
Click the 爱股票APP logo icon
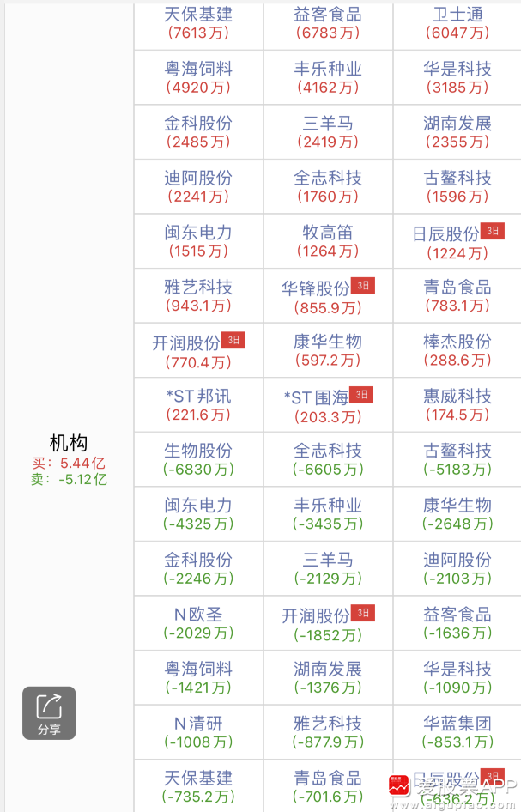398,785
